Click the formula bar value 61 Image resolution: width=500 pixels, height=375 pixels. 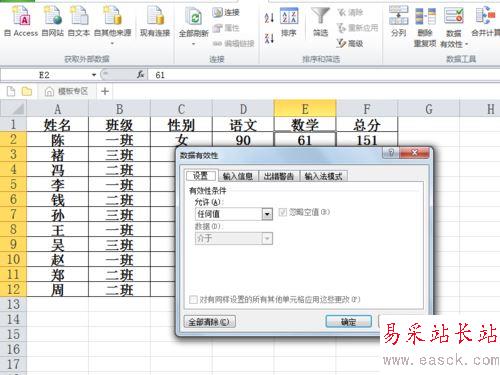click(160, 75)
